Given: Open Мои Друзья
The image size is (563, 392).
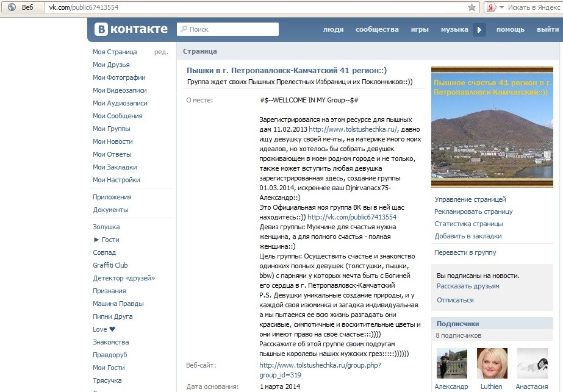Looking at the screenshot, I should point(111,65).
